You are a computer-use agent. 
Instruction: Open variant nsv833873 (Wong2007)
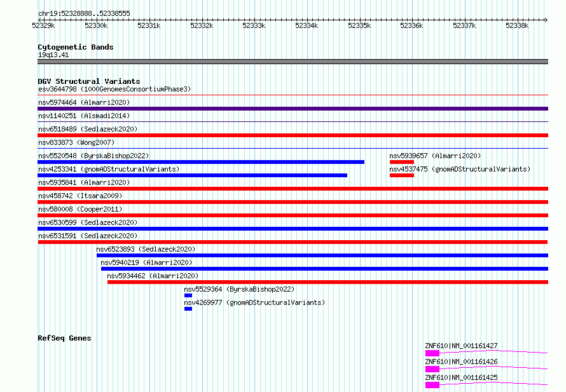click(x=76, y=142)
